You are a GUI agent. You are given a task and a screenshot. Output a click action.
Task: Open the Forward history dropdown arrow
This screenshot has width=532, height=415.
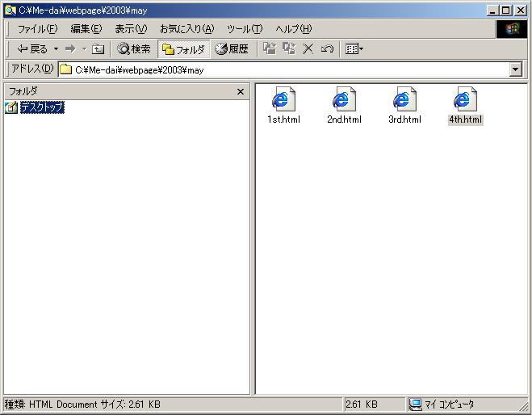click(x=84, y=49)
